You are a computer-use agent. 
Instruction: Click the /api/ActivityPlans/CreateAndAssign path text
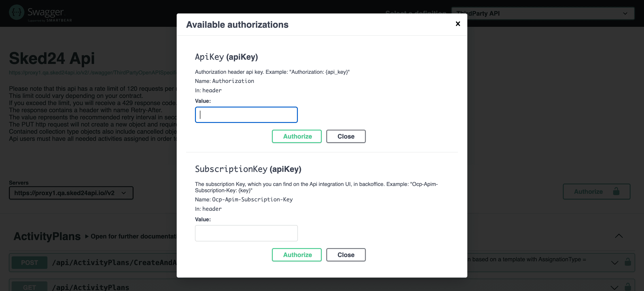tap(114, 263)
